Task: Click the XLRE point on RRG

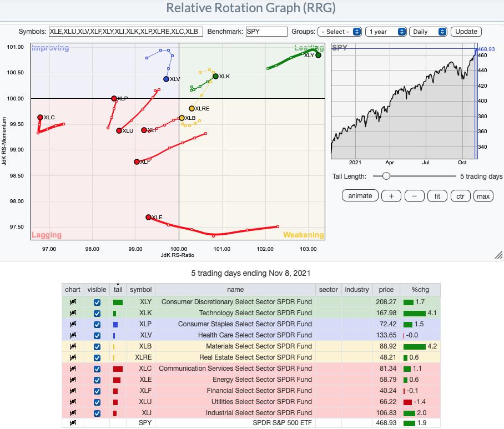Action: click(191, 108)
